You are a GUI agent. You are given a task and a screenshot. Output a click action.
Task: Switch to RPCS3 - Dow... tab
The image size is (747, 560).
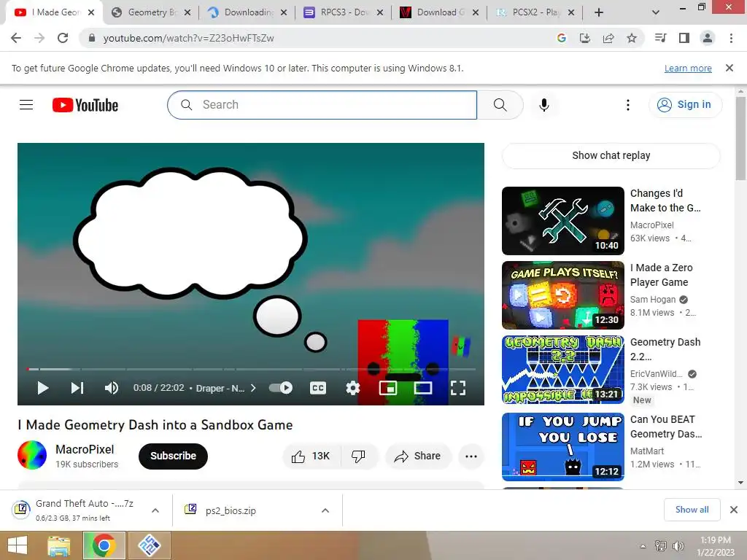[343, 12]
